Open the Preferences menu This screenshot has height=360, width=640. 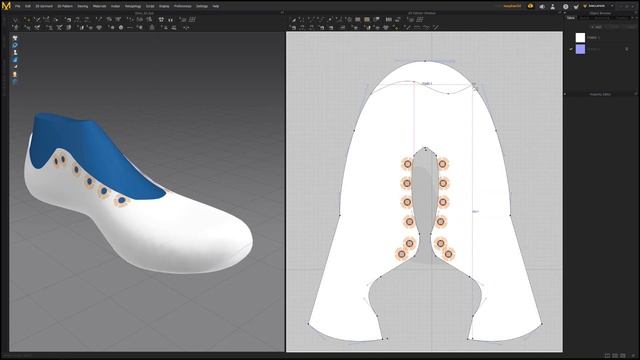pos(182,6)
